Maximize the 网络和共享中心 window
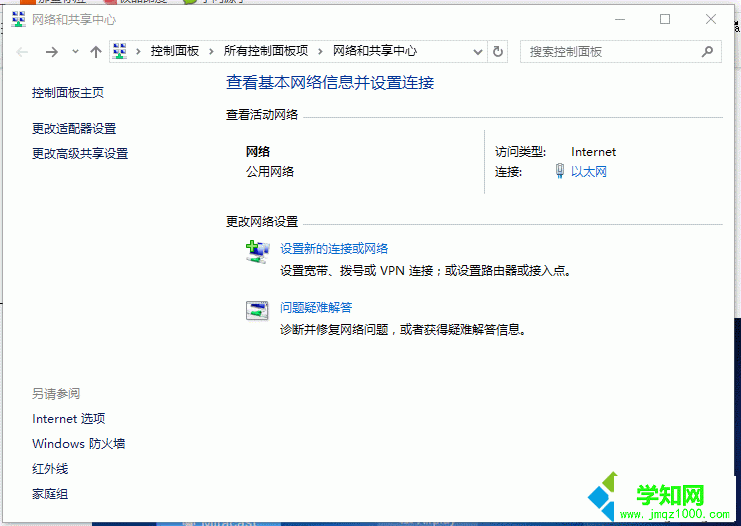 click(x=665, y=19)
